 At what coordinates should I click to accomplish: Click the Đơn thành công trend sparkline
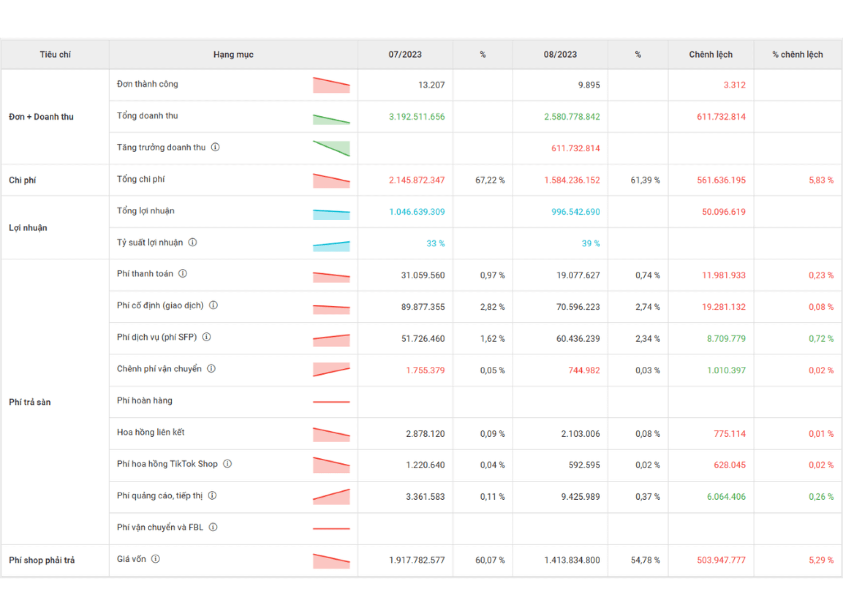coord(331,85)
